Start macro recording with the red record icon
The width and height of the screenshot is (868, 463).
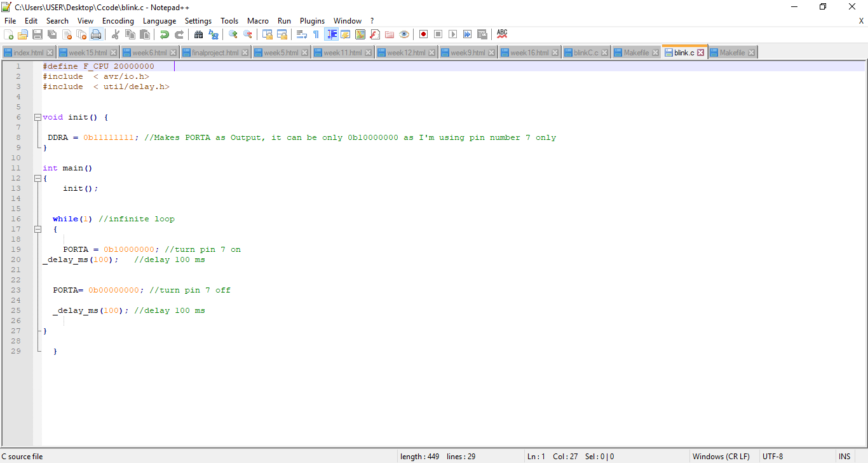point(423,34)
